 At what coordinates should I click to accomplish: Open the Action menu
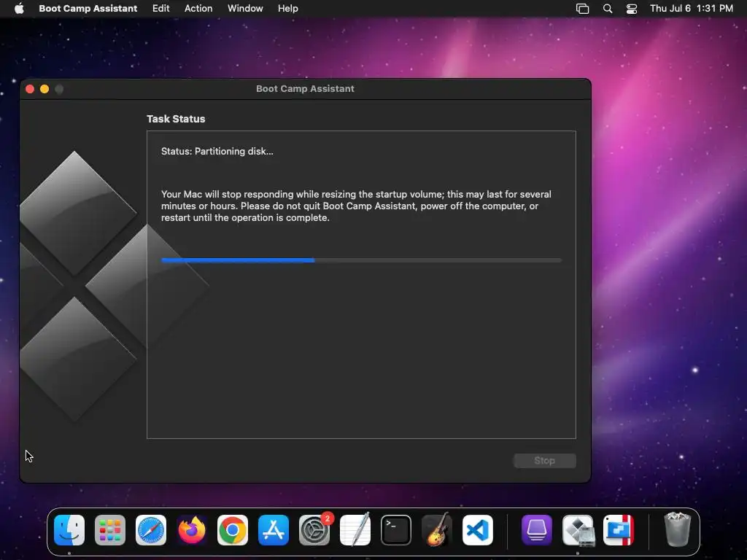[198, 8]
